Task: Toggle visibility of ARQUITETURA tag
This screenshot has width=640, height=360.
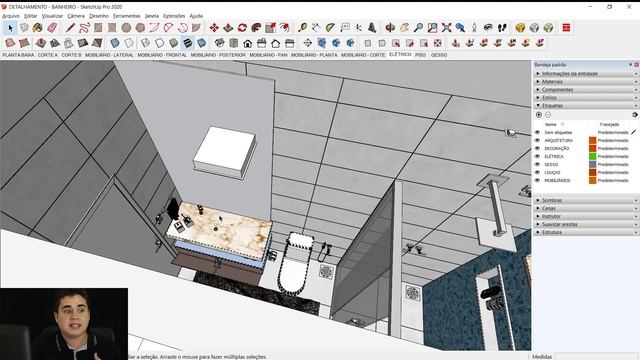Action: tap(537, 140)
